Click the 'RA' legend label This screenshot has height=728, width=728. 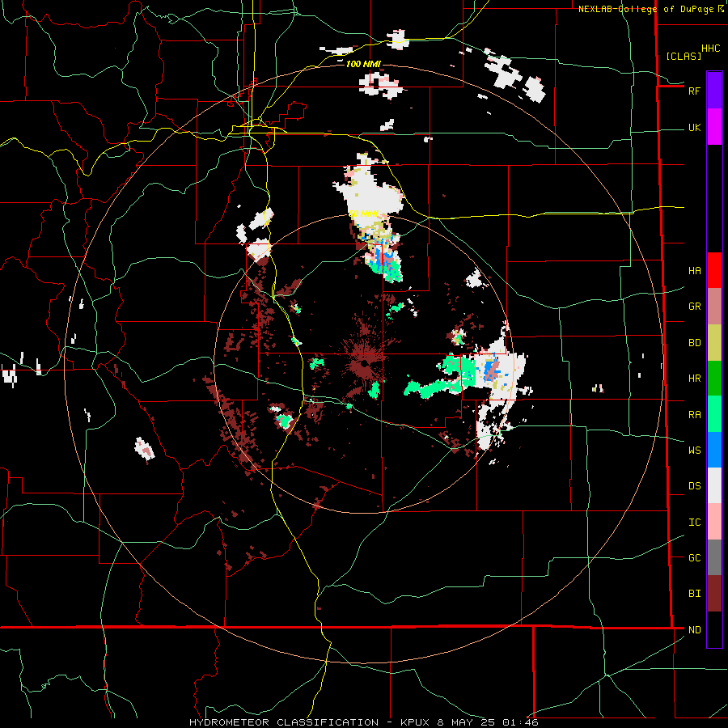[694, 415]
